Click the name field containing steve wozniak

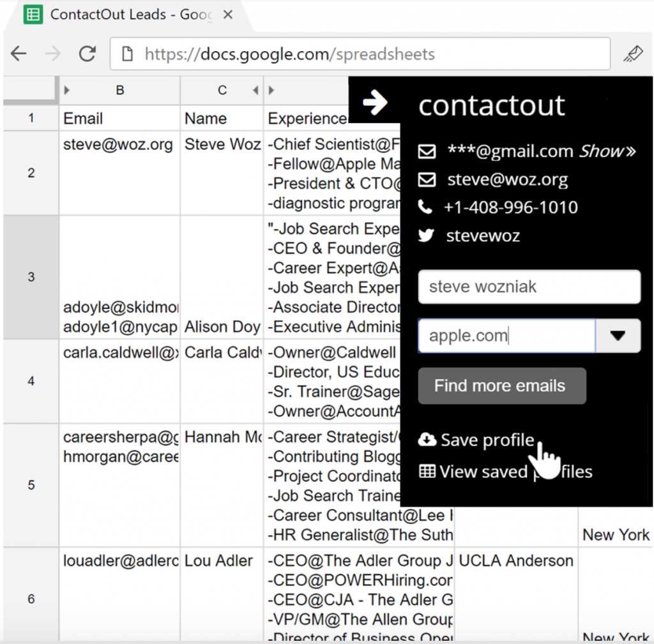pyautogui.click(x=529, y=287)
